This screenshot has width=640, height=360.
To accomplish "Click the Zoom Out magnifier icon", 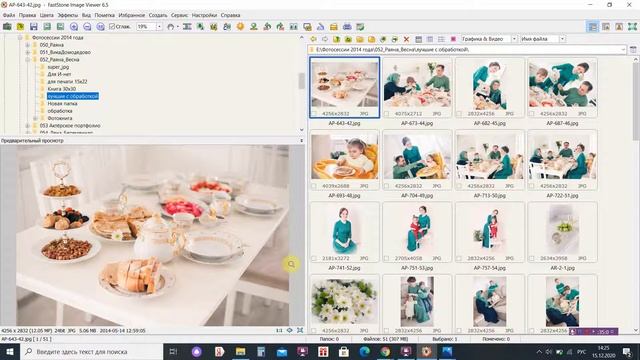I will (87, 27).
